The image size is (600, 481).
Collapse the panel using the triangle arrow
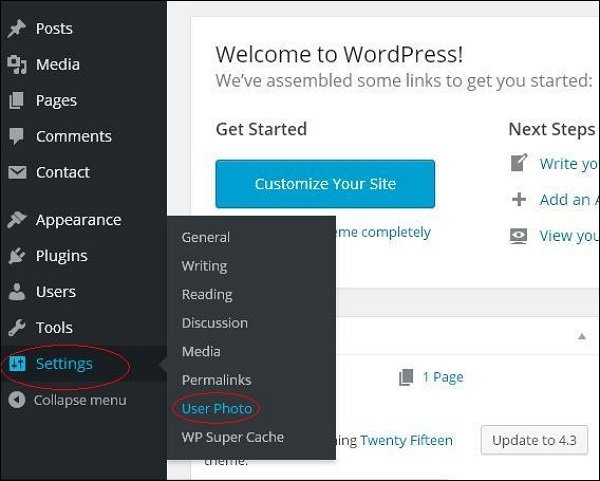[582, 337]
